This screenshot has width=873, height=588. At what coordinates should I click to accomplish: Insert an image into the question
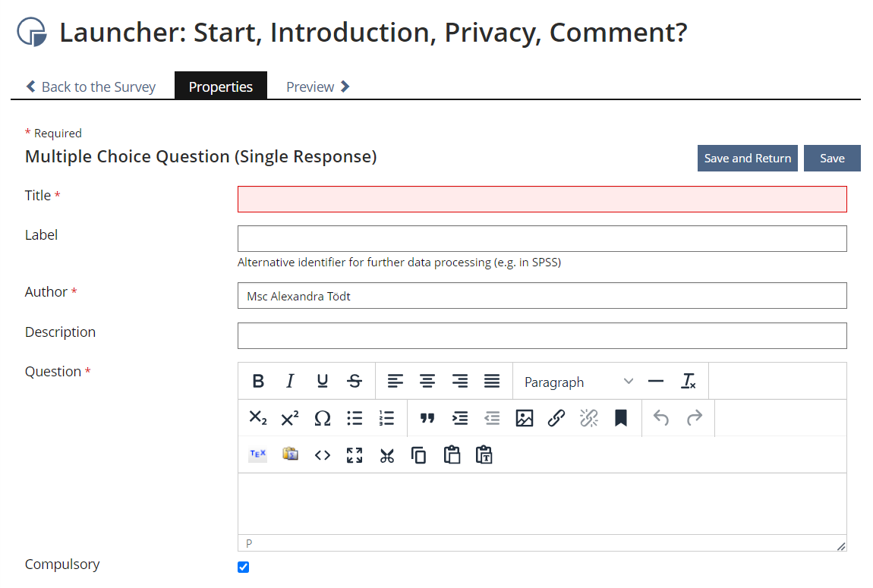click(524, 418)
